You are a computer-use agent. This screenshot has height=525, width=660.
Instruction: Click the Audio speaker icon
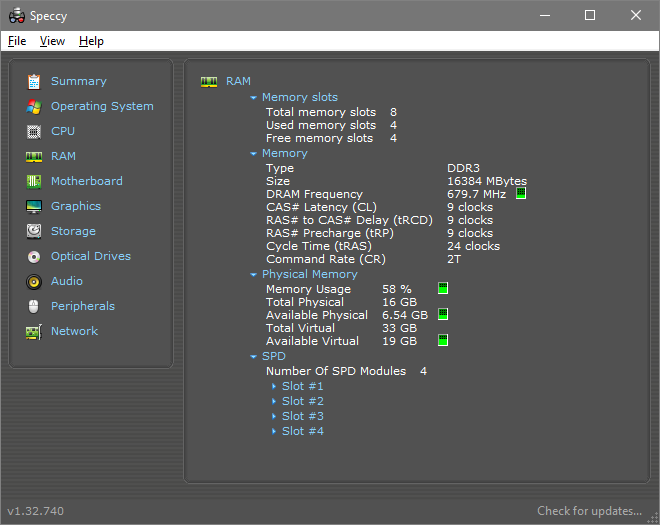point(34,281)
